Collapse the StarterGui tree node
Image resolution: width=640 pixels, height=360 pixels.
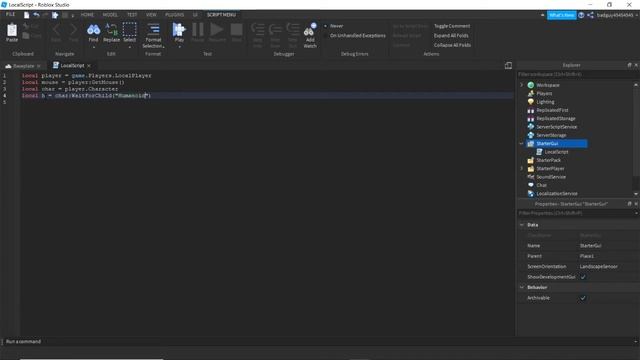point(521,143)
